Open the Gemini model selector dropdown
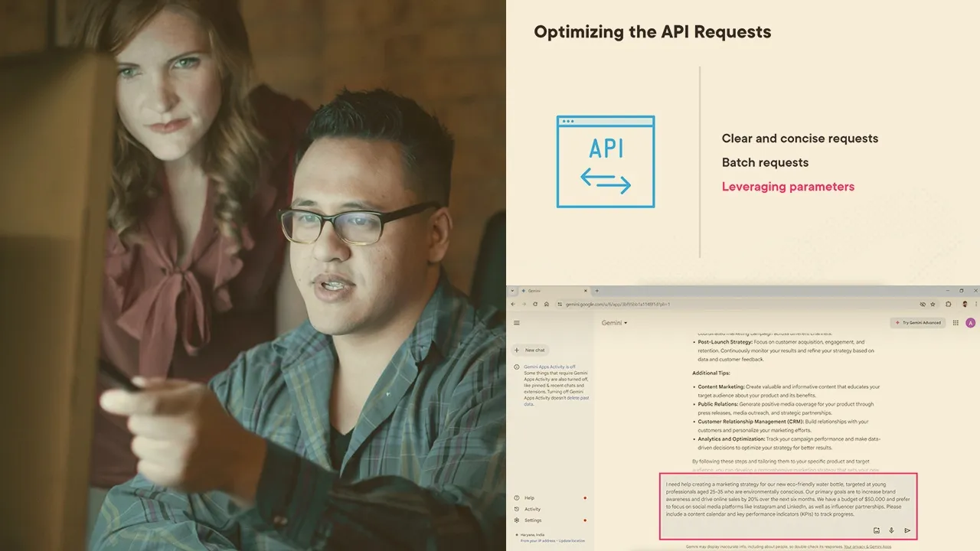 614,323
